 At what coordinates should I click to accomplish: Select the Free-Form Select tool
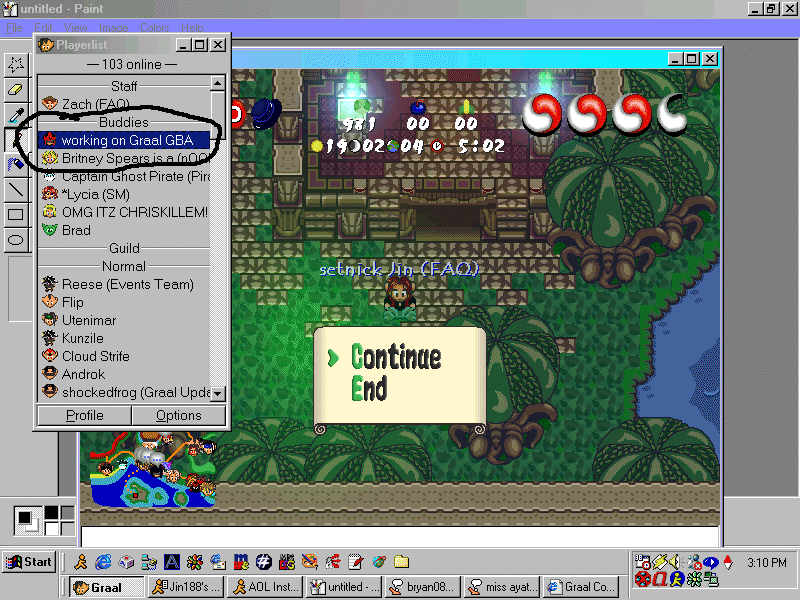coord(16,64)
